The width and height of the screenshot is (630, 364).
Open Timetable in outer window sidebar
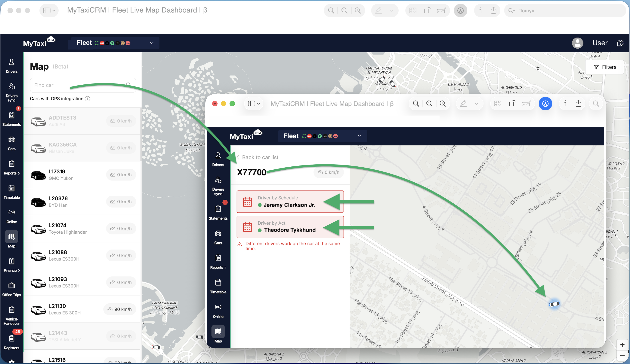[11, 192]
